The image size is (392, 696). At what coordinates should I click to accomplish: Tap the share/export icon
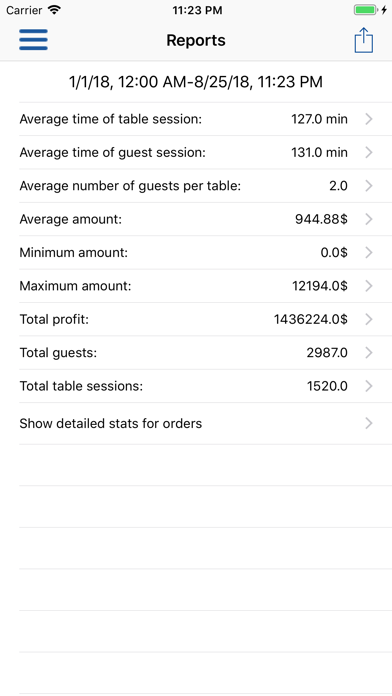(x=364, y=40)
